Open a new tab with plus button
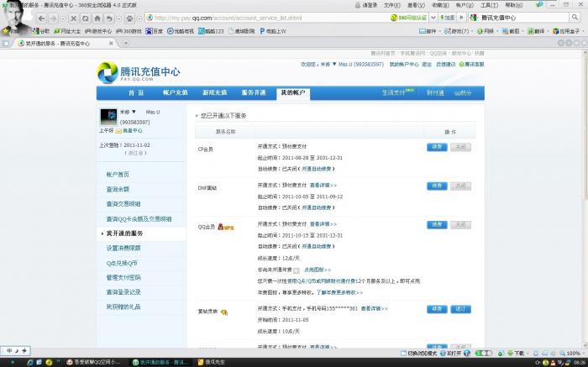 click(x=126, y=43)
